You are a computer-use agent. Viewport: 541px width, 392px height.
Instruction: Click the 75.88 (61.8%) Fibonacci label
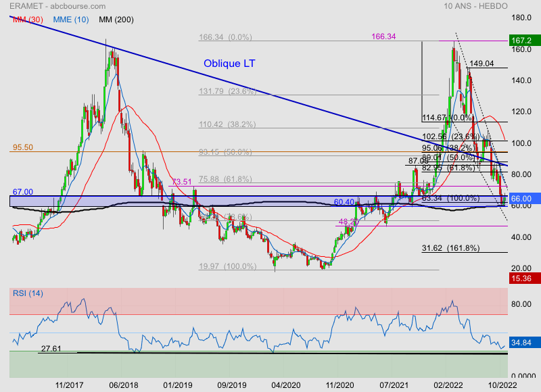coord(225,179)
